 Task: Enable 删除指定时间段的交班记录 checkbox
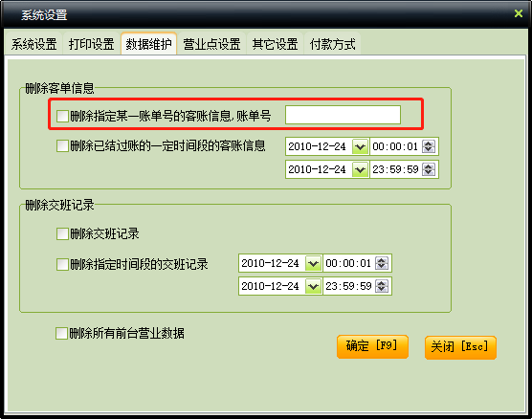pos(62,264)
